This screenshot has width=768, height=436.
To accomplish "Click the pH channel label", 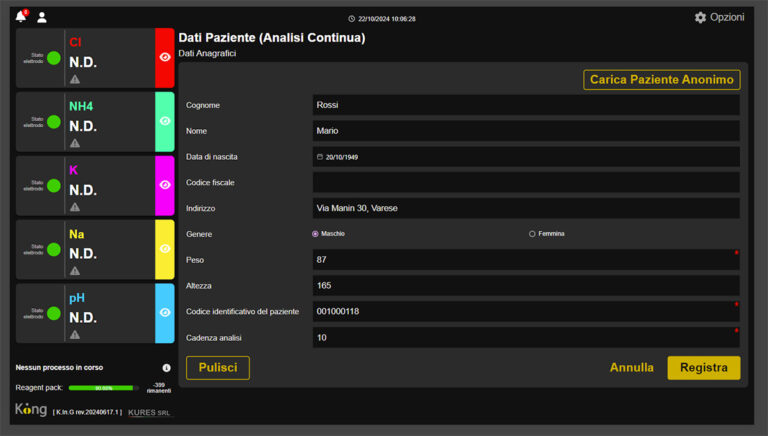I will click(x=77, y=298).
